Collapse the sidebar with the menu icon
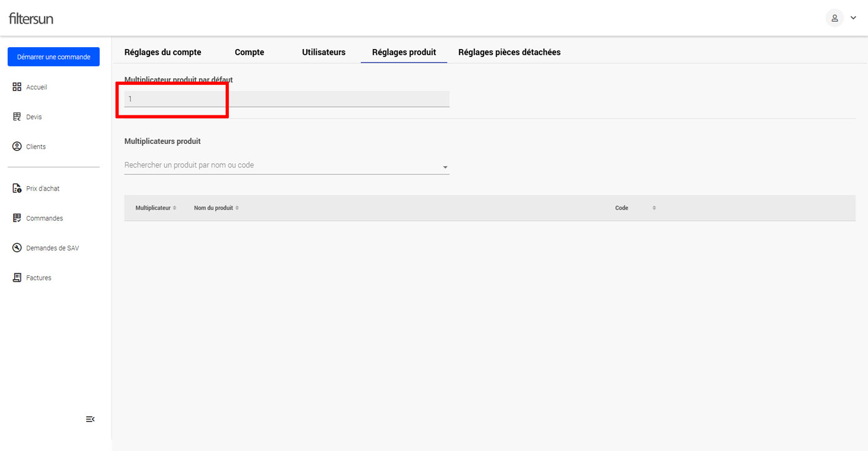Image resolution: width=868 pixels, height=451 pixels. tap(90, 419)
